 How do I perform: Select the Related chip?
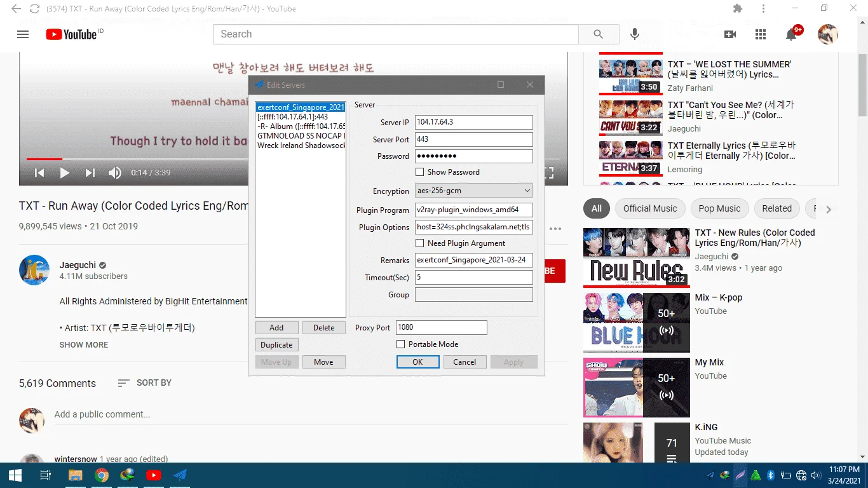[776, 208]
